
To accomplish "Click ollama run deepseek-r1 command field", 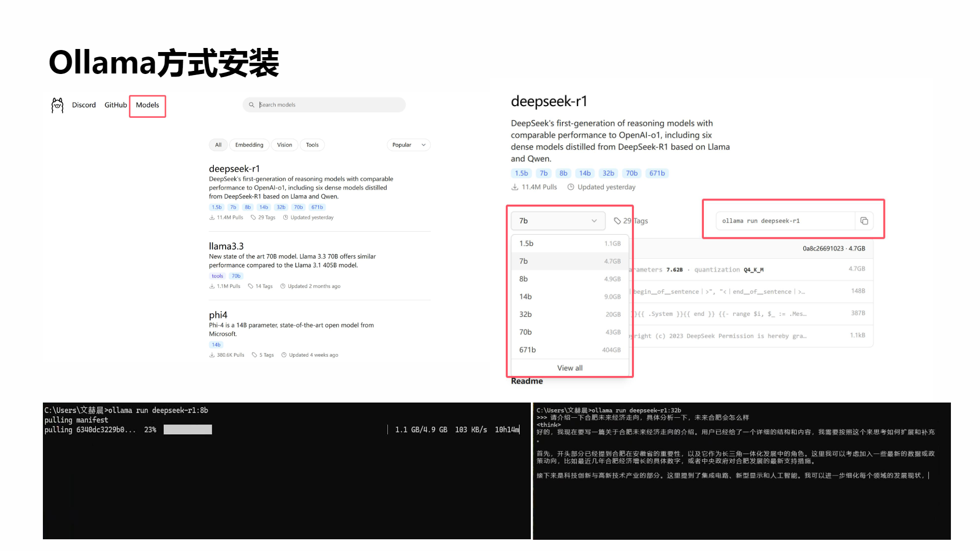I will coord(785,221).
